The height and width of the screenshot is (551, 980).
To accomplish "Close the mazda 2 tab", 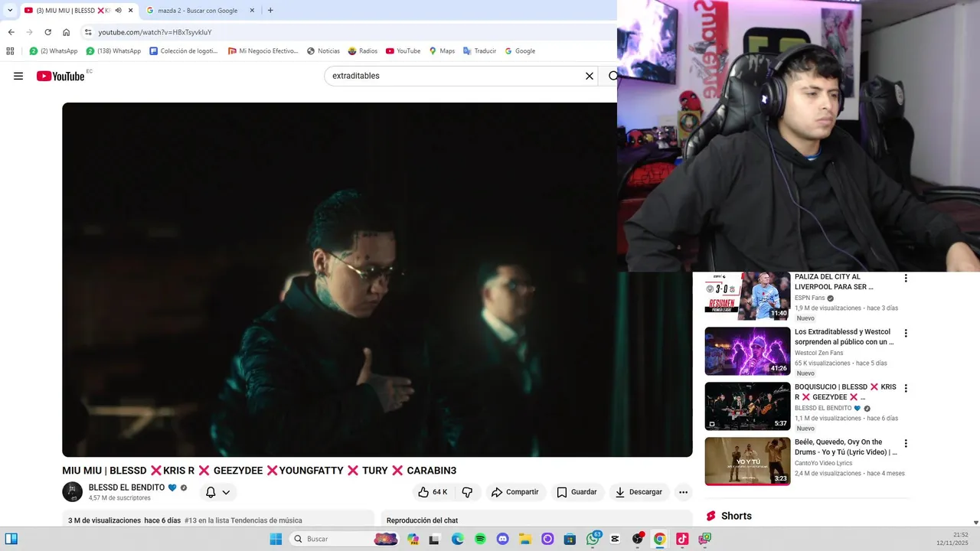I will (x=252, y=11).
